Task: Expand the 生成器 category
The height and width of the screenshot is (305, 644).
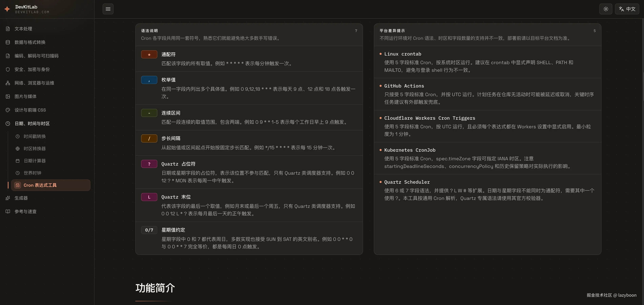Action: 47,198
